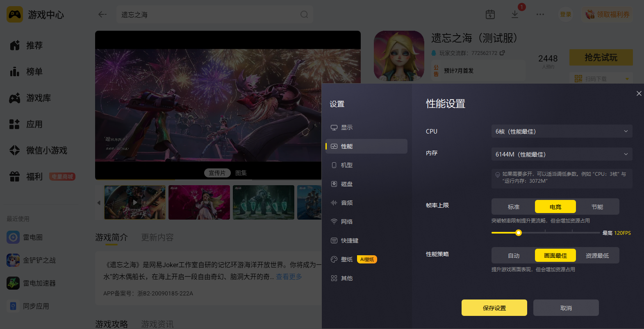Switch to the 更新内容 tab
Screen dimensions: 644x329
tap(157, 238)
